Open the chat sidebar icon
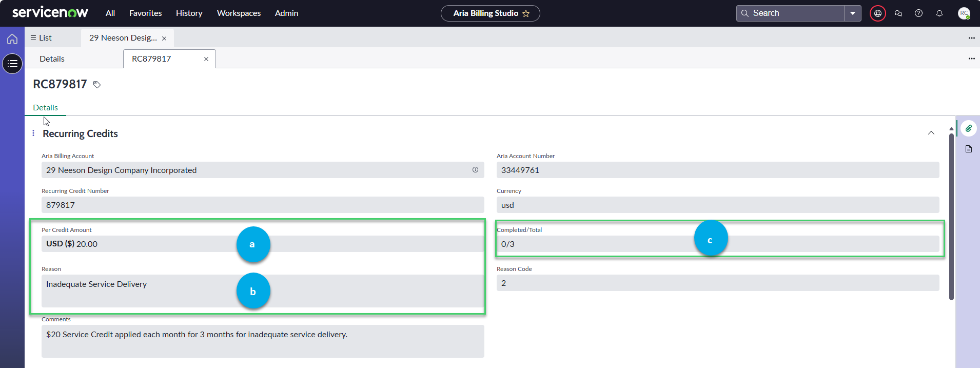Viewport: 980px width, 368px height. [x=898, y=13]
